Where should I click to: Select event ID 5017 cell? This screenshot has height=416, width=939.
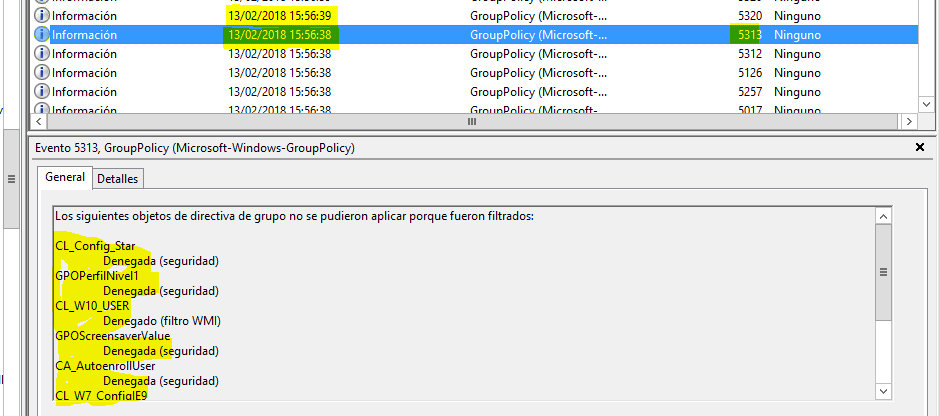(x=750, y=110)
